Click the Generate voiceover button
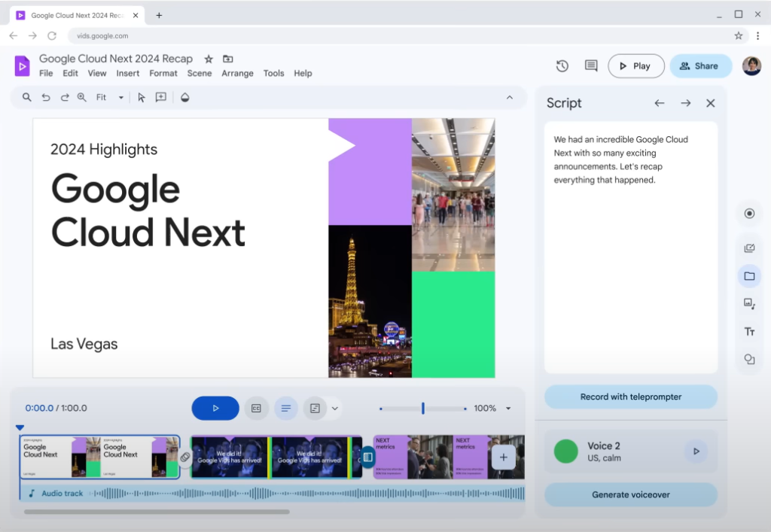Viewport: 771px width, 532px height. tap(630, 494)
